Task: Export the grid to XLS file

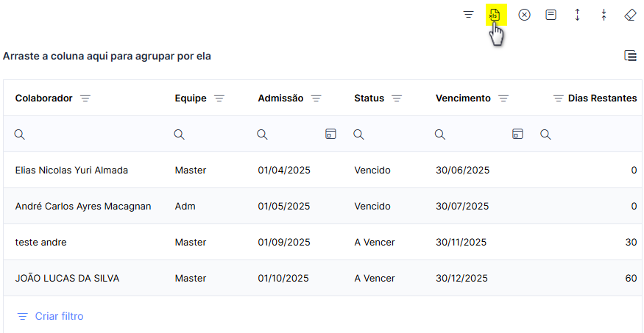Action: (x=495, y=15)
